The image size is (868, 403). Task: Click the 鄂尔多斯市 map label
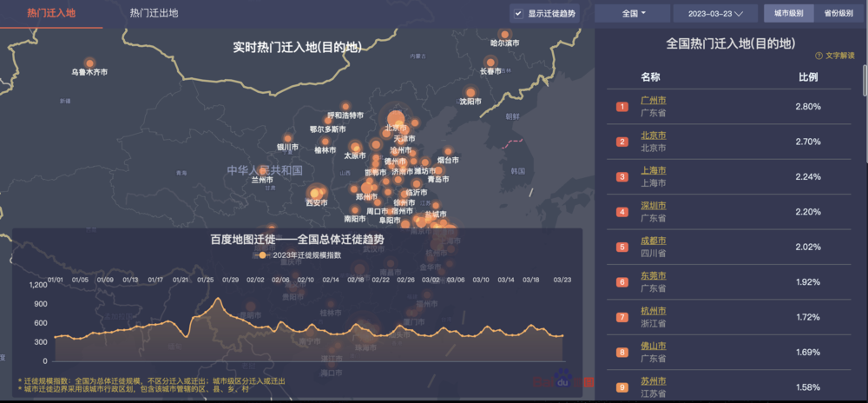(x=328, y=129)
